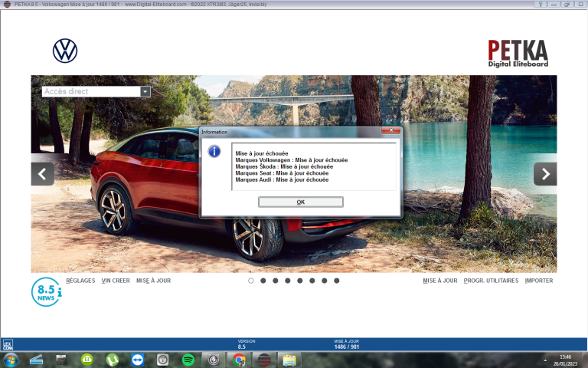Click OK in the Information dialog

300,202
